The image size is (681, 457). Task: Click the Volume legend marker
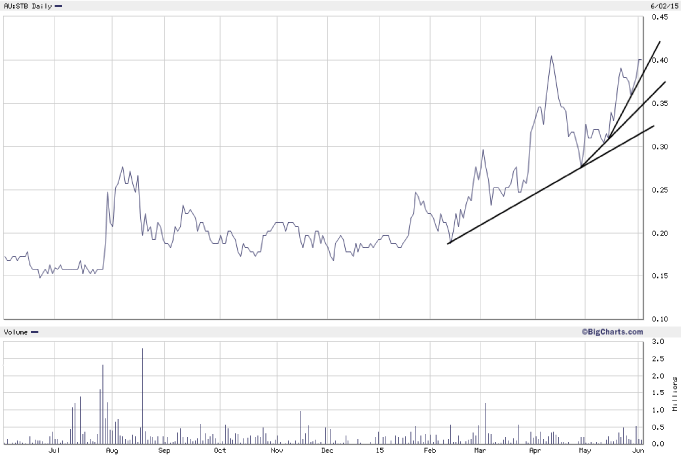35,332
